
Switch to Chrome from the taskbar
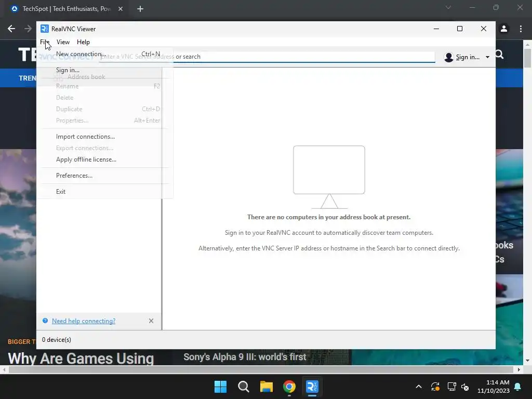289,387
